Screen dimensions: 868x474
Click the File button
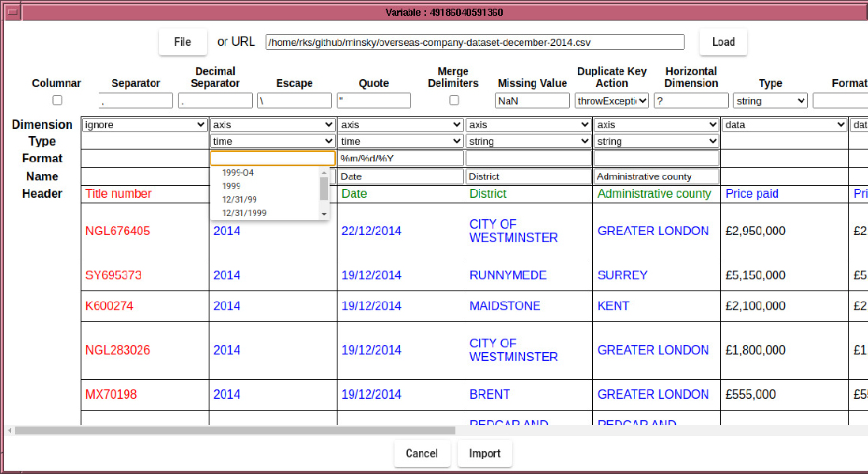click(183, 42)
